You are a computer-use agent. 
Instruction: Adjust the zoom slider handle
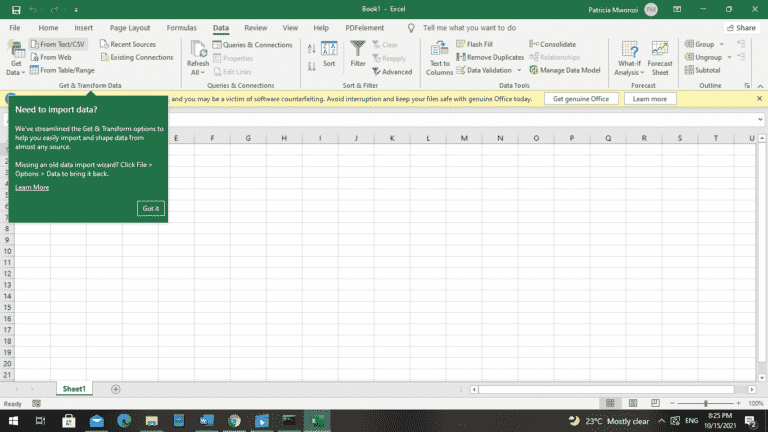[706, 404]
